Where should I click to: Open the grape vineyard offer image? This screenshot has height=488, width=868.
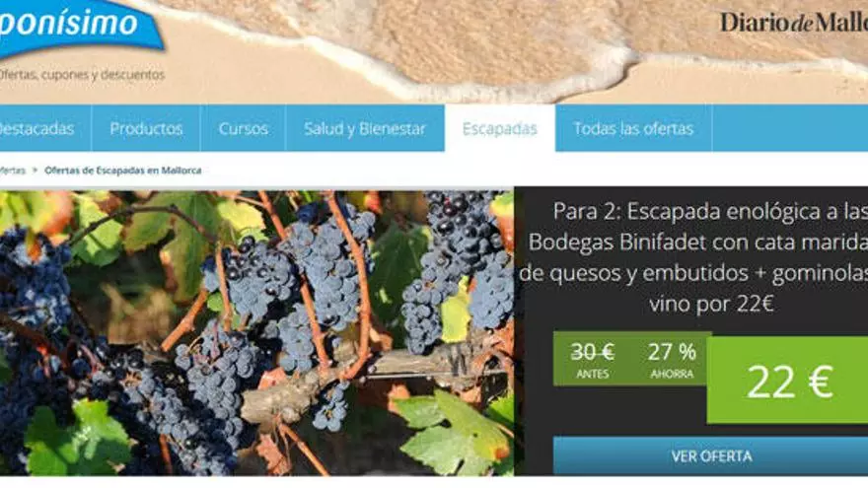pyautogui.click(x=256, y=333)
